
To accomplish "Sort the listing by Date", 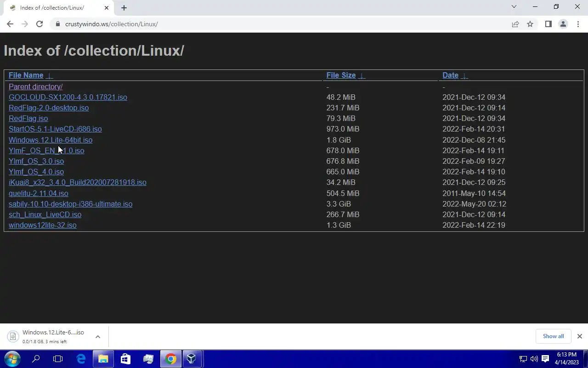I will [450, 75].
